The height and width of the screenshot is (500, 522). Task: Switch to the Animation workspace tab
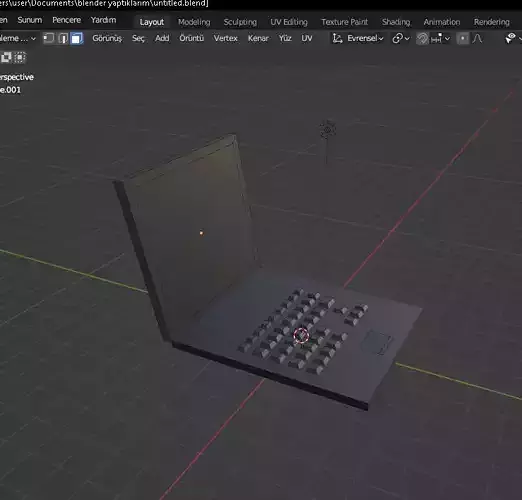pyautogui.click(x=442, y=22)
